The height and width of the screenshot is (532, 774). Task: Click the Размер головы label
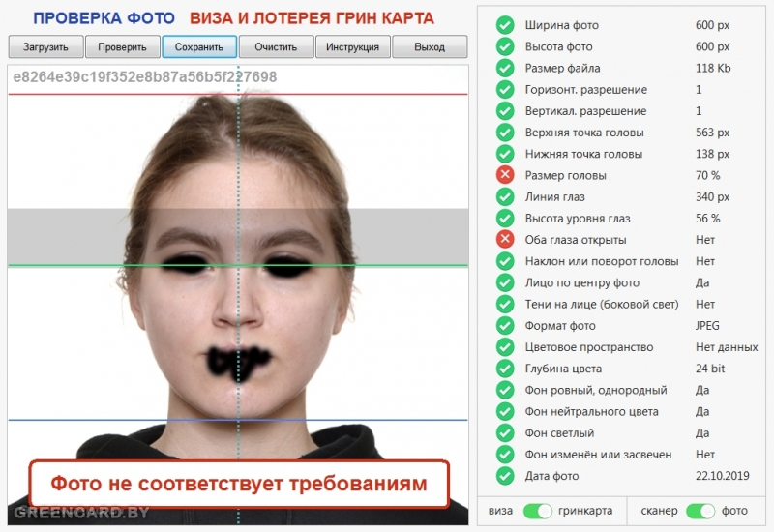coord(566,175)
